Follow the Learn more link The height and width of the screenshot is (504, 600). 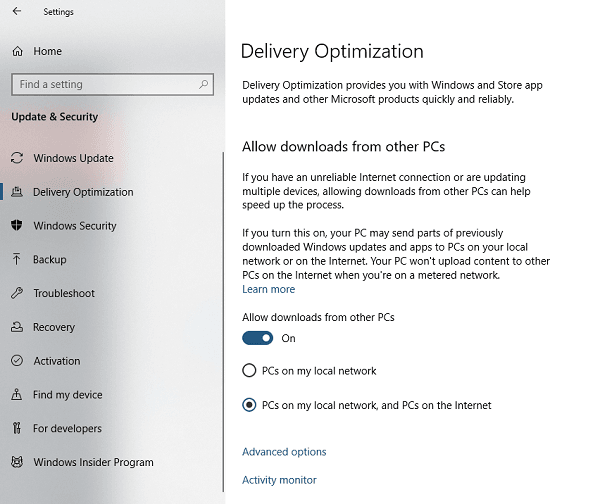coord(269,289)
